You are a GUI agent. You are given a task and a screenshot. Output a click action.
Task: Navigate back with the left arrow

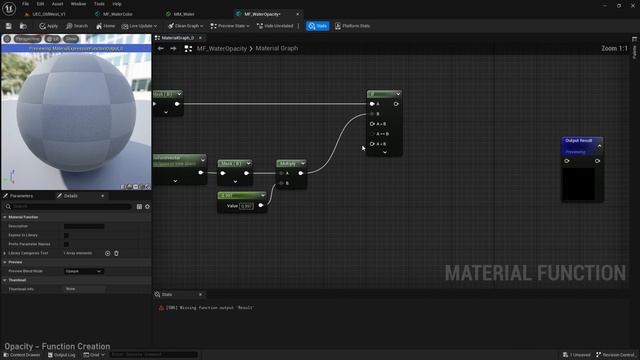coord(161,48)
